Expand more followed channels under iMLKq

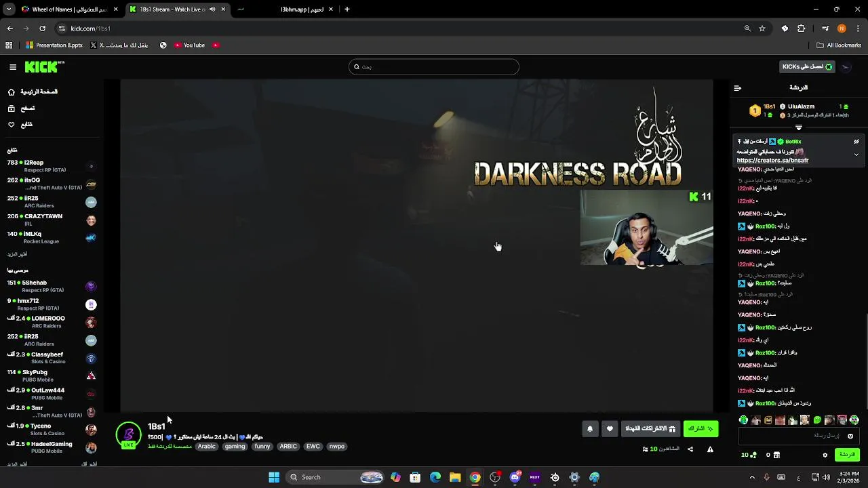pyautogui.click(x=17, y=254)
